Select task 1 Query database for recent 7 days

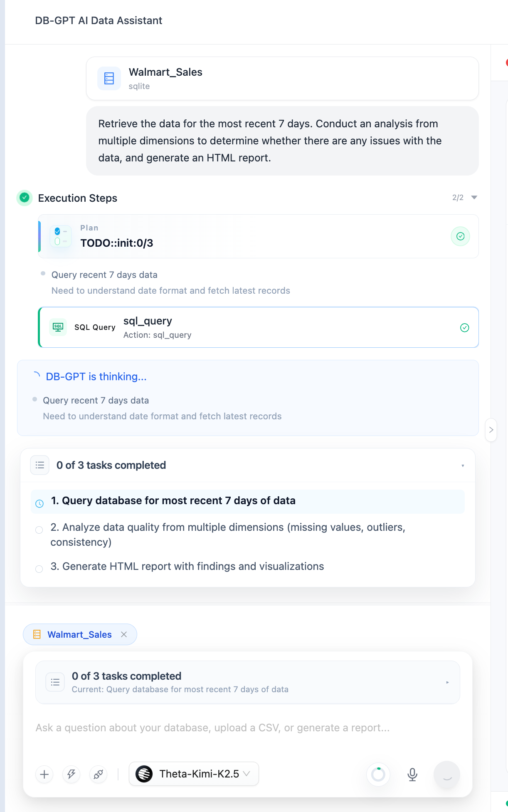(x=248, y=501)
